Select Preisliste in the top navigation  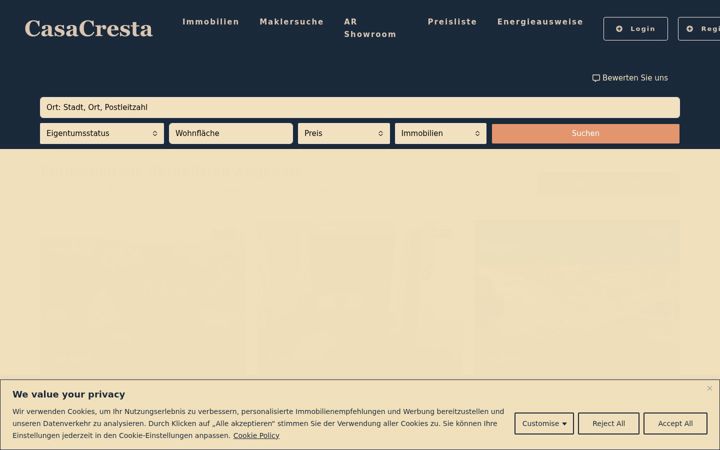(452, 22)
